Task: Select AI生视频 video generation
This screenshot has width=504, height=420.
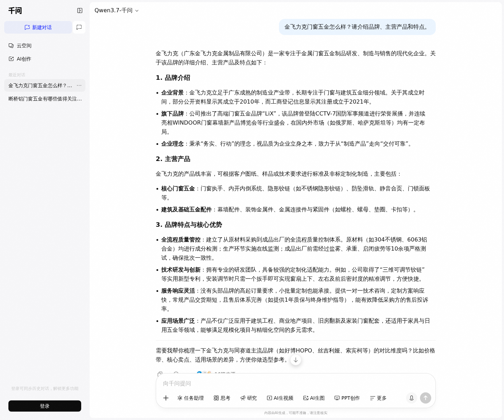Action: coord(280,398)
